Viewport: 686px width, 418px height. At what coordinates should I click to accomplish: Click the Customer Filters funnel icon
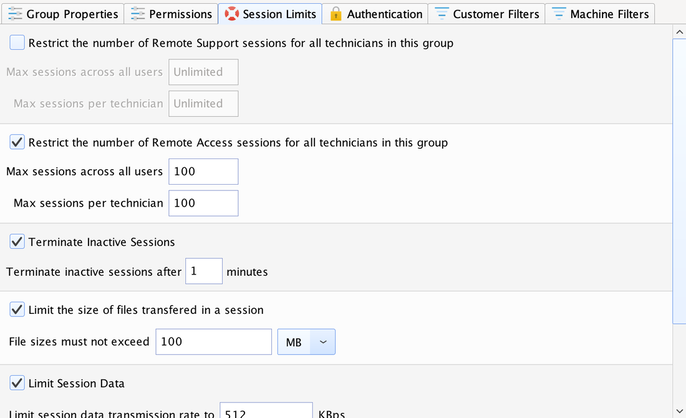click(441, 14)
